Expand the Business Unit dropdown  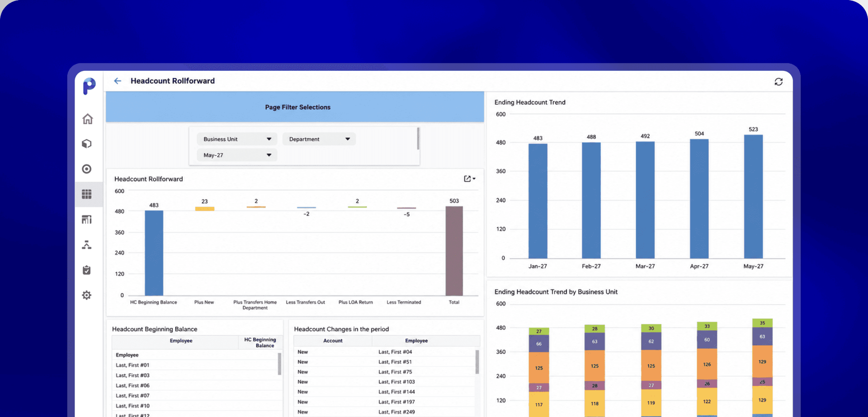[x=237, y=139]
